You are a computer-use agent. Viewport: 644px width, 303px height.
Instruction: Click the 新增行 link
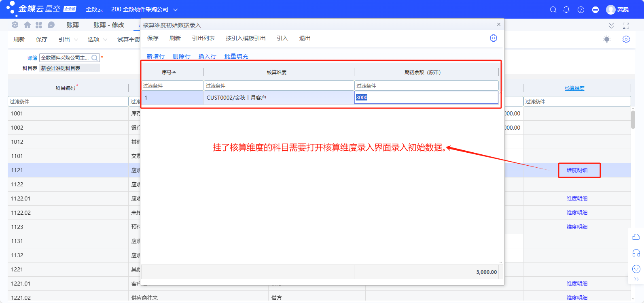pyautogui.click(x=156, y=56)
